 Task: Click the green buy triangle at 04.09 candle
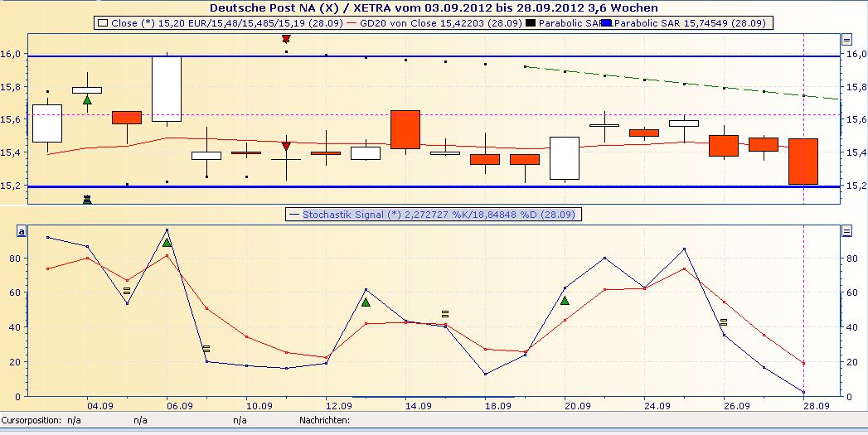(87, 99)
